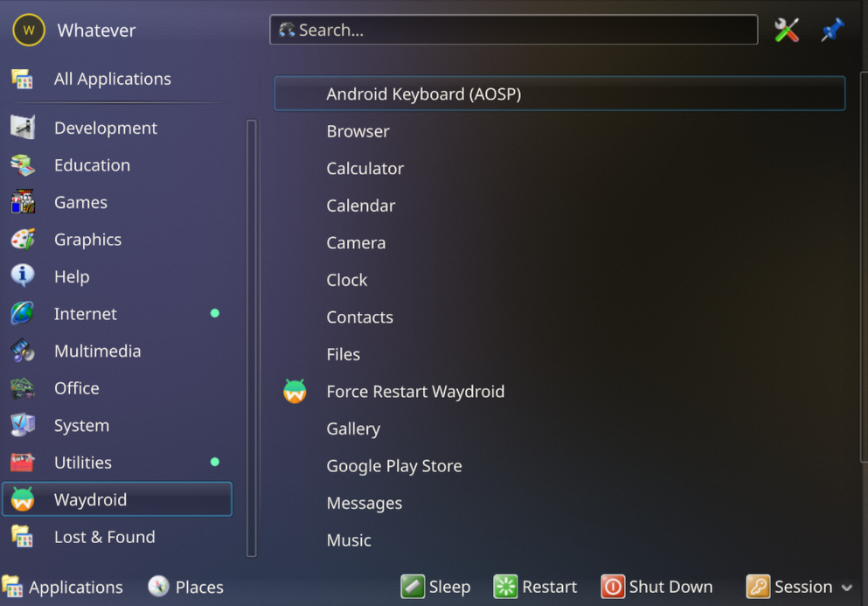Click Waydroid icon beside Force Restart Waydroid
The height and width of the screenshot is (606, 868).
(295, 391)
